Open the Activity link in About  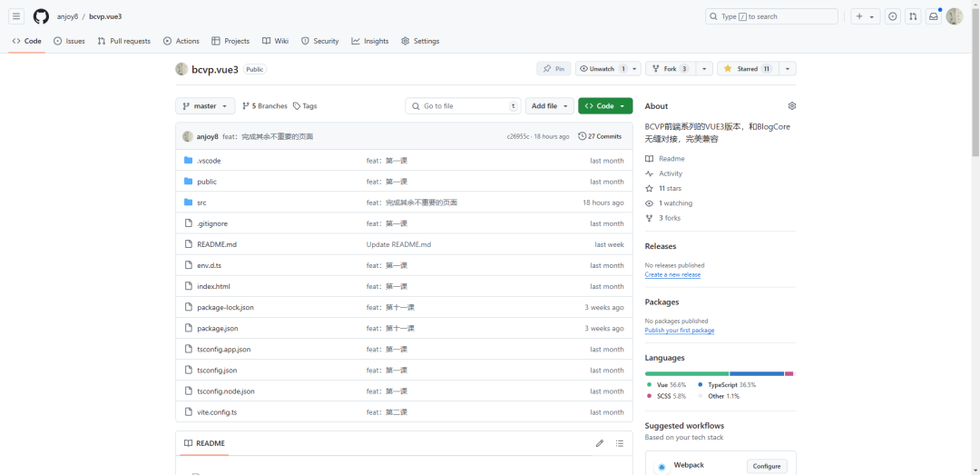663,173
